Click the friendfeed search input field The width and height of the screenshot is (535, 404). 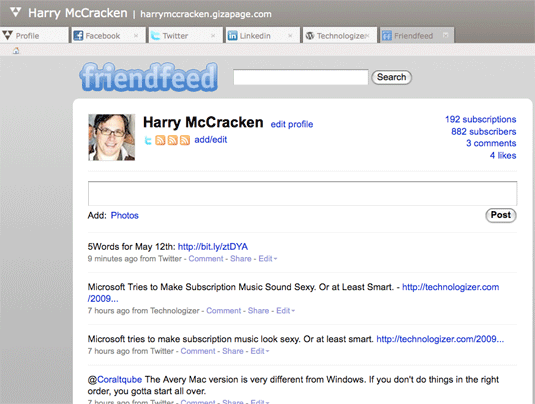click(301, 77)
